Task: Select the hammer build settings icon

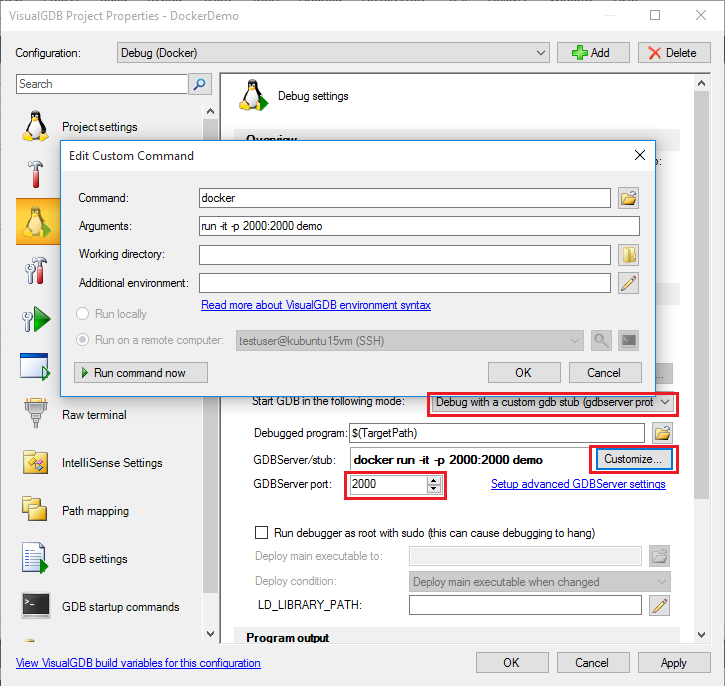Action: click(35, 174)
